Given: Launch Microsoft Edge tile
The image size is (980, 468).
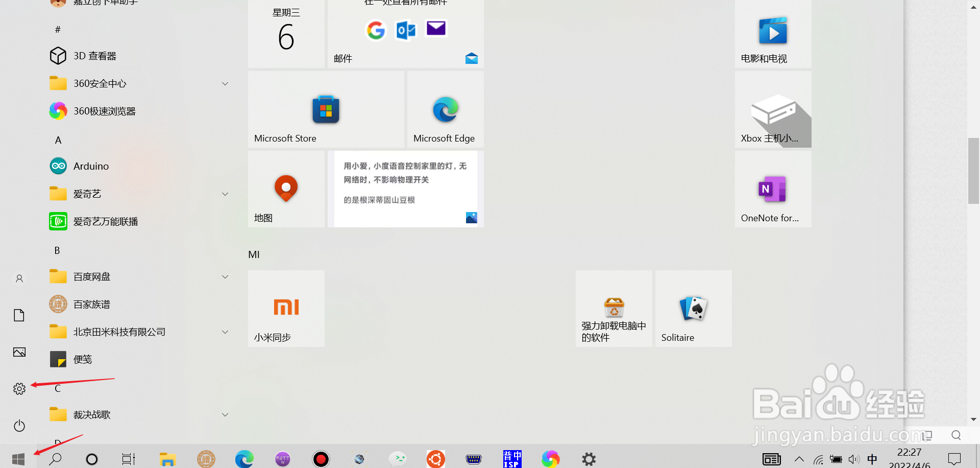Looking at the screenshot, I should click(x=446, y=109).
